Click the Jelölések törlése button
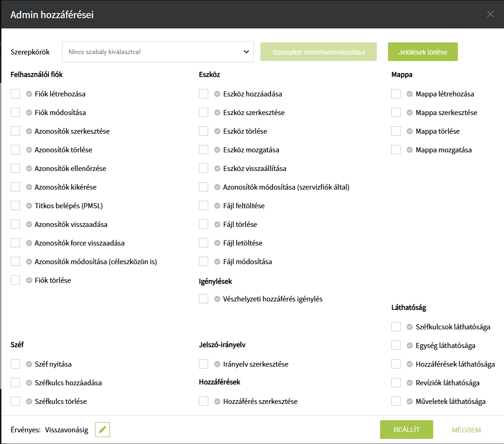 (422, 52)
